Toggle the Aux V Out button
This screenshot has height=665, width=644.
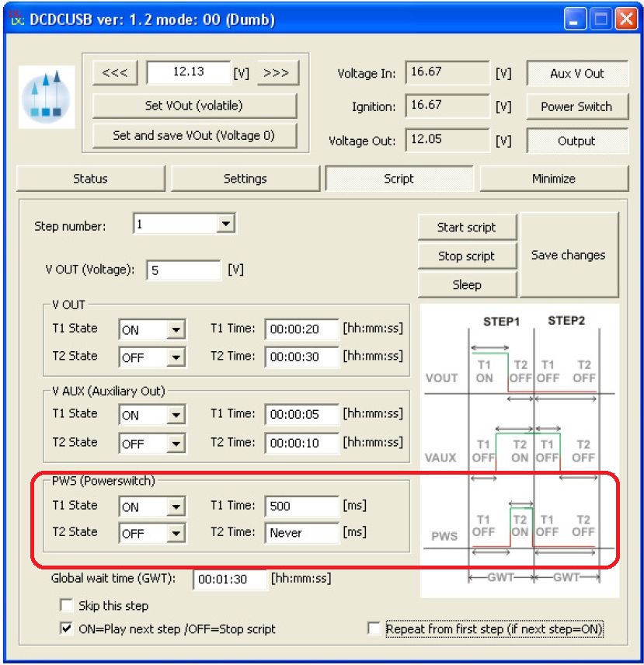(576, 73)
